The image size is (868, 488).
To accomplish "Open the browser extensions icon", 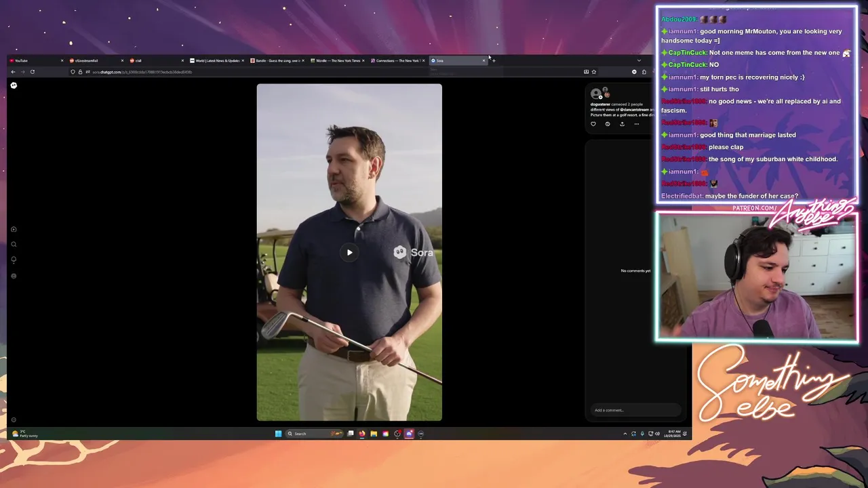I will [644, 72].
